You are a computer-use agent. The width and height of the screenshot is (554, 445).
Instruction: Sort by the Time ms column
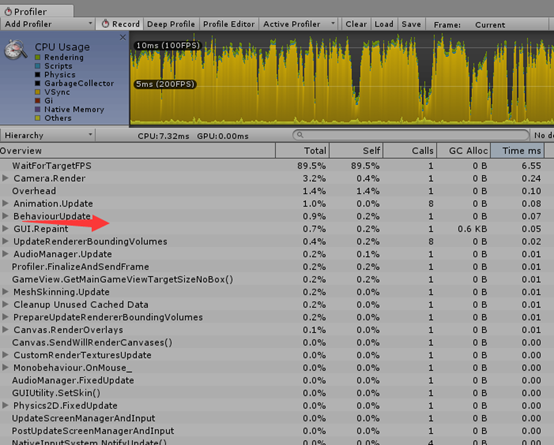click(x=518, y=151)
